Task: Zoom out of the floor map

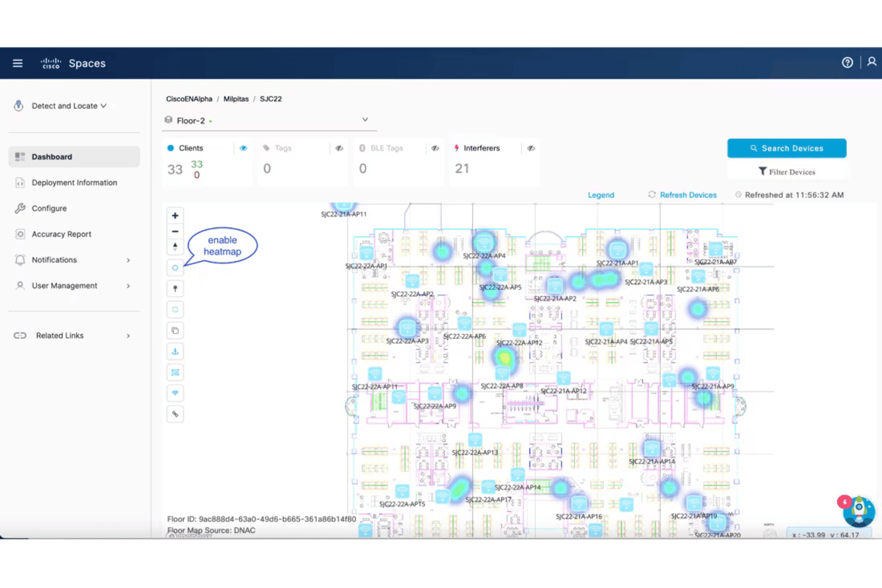Action: tap(175, 231)
